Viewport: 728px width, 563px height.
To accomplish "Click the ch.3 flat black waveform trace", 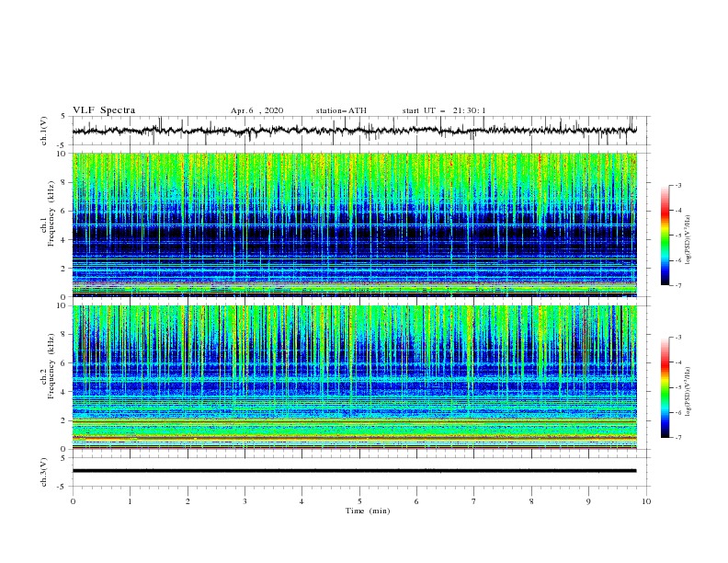I will pyautogui.click(x=354, y=471).
